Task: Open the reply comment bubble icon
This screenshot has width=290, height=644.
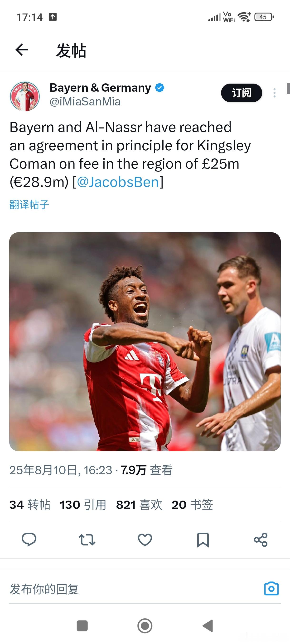Action: [29, 539]
